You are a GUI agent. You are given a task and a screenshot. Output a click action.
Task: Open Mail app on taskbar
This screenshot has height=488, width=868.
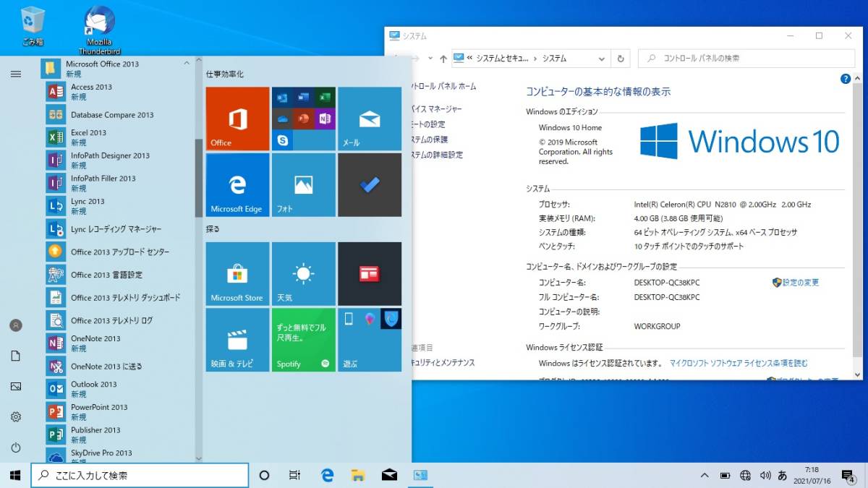389,475
